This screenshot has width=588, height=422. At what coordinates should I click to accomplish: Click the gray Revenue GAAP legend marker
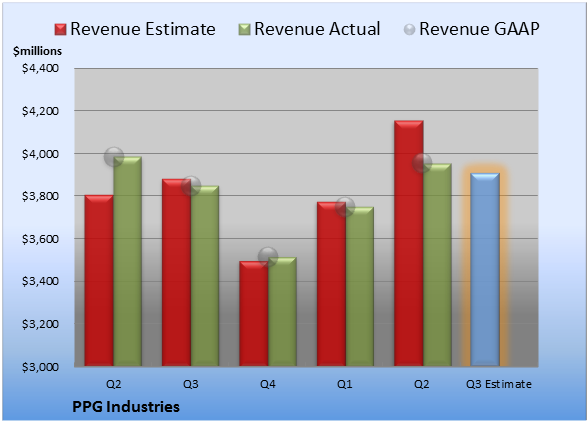pos(409,30)
